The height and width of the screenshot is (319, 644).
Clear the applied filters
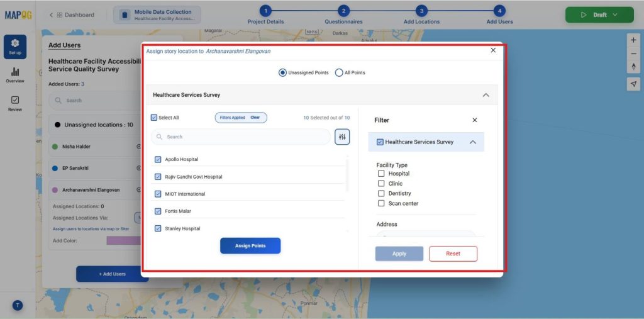(255, 118)
